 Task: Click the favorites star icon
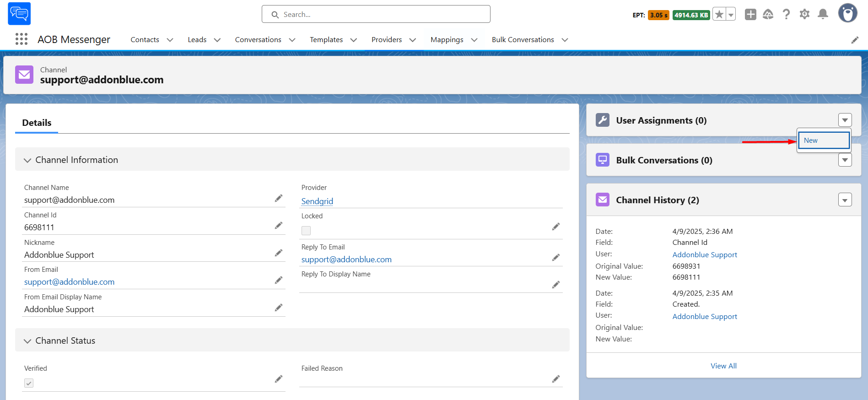(x=719, y=15)
